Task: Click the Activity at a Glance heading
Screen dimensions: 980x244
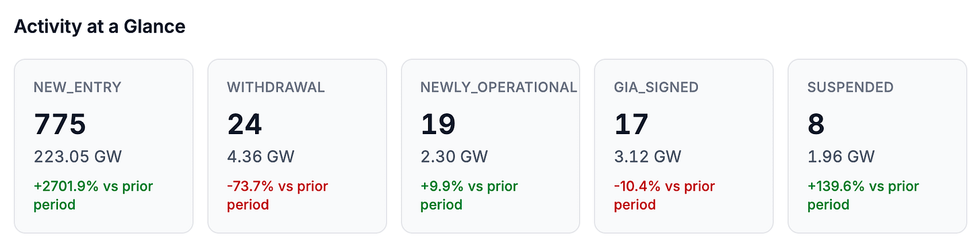Action: 100,26
